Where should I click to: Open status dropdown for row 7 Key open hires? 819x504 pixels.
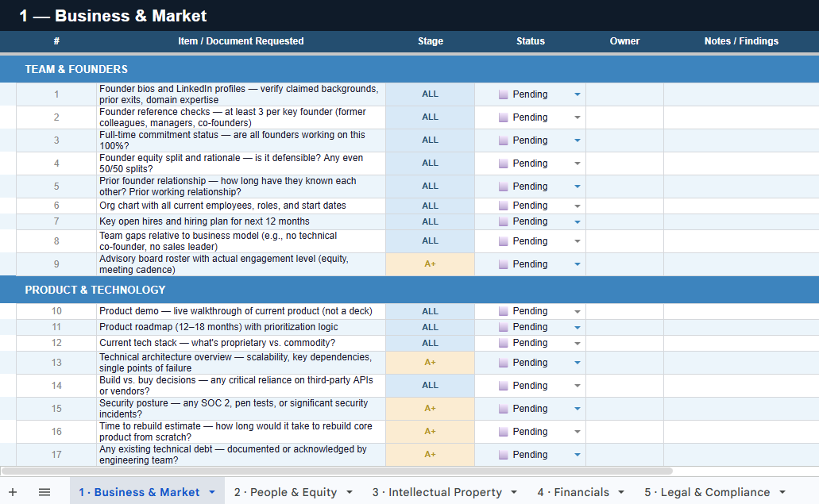tap(578, 221)
